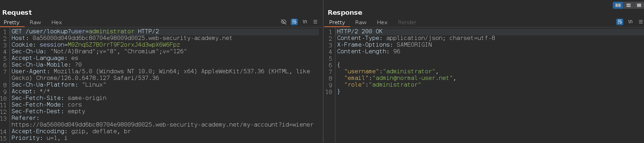Show non-printable \n characters in Response
Image resolution: width=644 pixels, height=143 pixels.
[630, 22]
